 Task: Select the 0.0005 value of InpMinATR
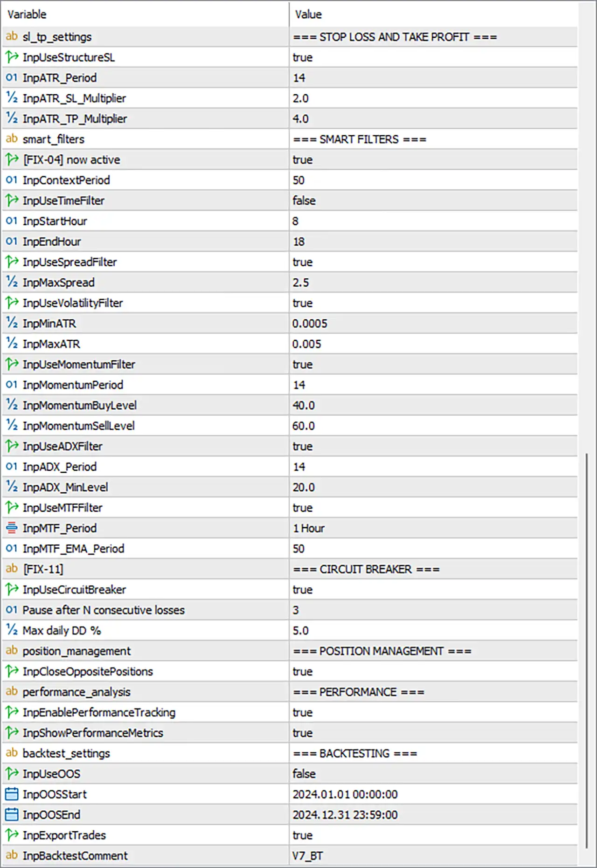pos(310,324)
